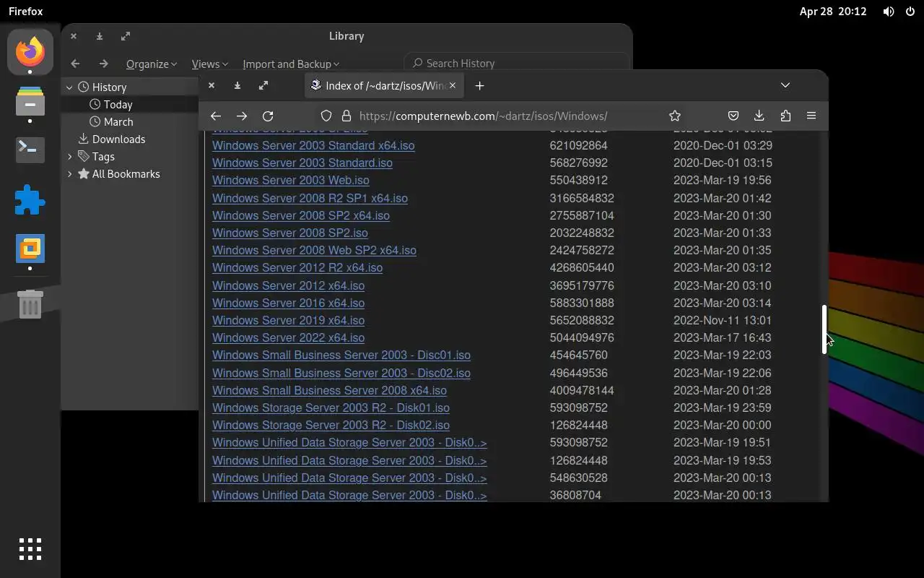Select the Index of /~dartz/isos tab
Screen dimensions: 924x578
point(384,85)
